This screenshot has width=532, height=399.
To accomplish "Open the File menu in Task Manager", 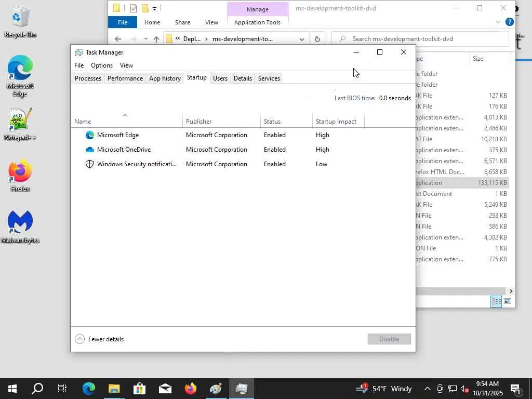I will coord(79,65).
